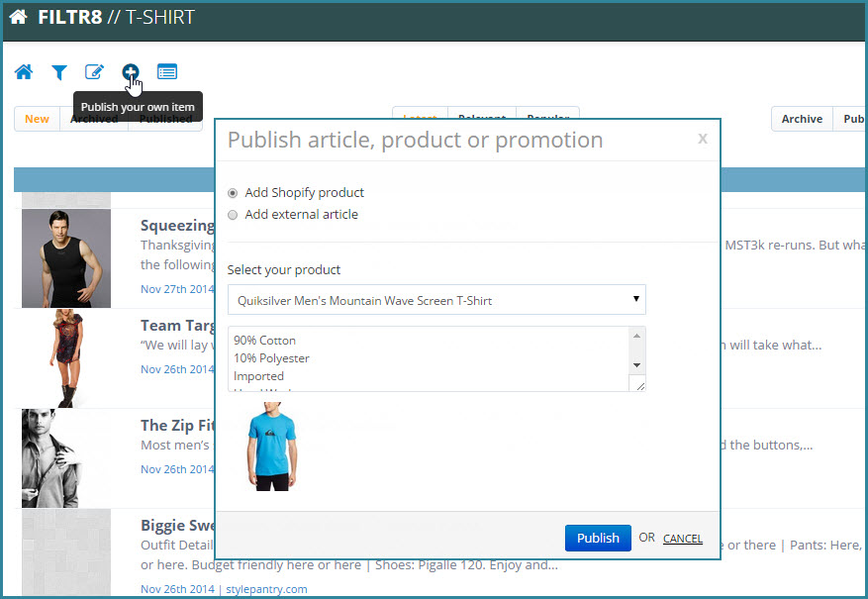Open the thumbnail of the man in black tank top
Screen dimensions: 868x599
coord(66,258)
